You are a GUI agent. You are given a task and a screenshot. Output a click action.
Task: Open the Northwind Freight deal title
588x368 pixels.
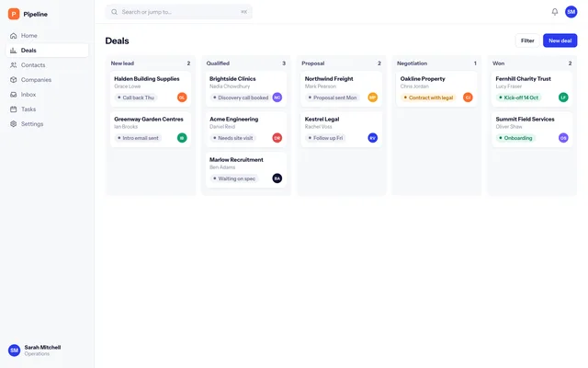click(329, 79)
